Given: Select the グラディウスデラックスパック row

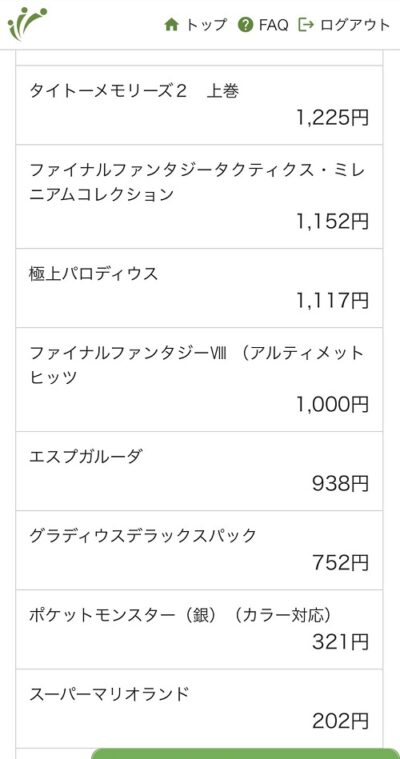Looking at the screenshot, I should (199, 550).
